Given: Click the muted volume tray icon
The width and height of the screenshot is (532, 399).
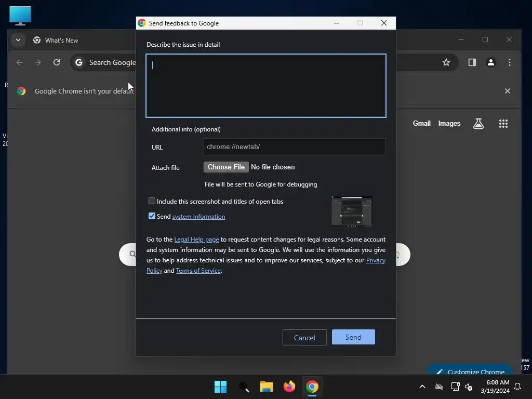Looking at the screenshot, I should point(469,387).
